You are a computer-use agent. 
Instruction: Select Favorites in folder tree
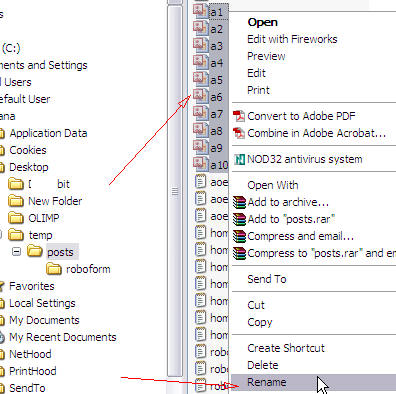32,286
